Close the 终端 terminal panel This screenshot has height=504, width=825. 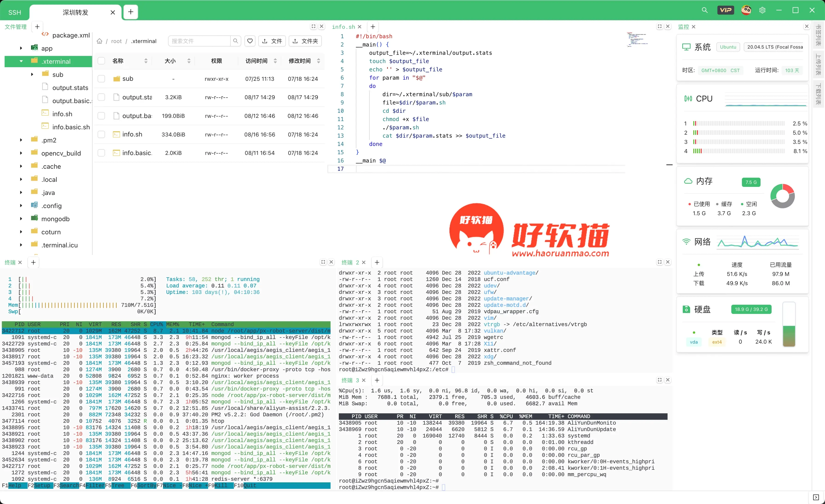(x=331, y=262)
